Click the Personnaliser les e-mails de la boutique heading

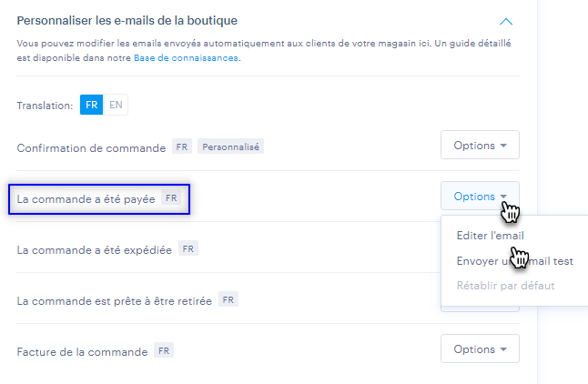pos(127,21)
